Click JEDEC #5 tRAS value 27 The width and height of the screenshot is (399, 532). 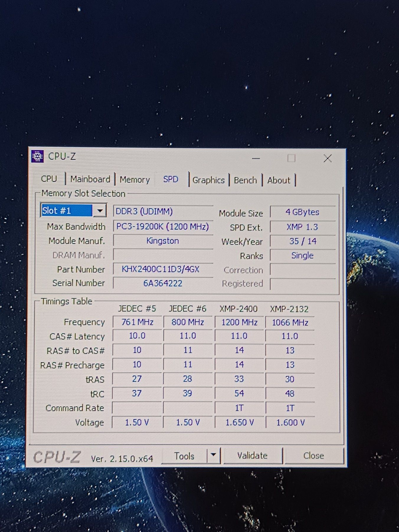point(137,379)
